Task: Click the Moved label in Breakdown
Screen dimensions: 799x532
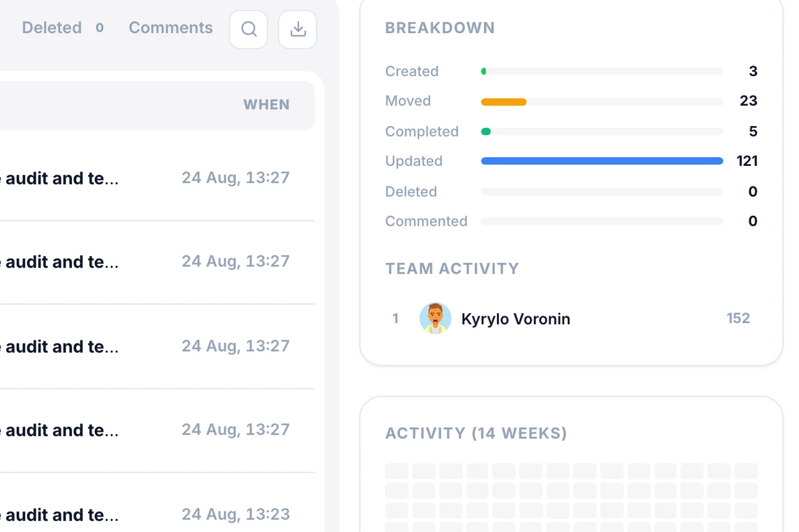Action: [x=408, y=101]
